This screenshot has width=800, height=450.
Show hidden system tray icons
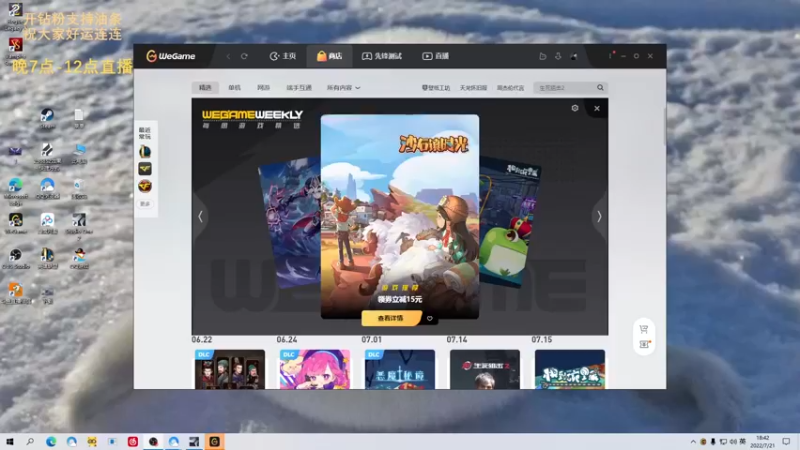[x=692, y=442]
